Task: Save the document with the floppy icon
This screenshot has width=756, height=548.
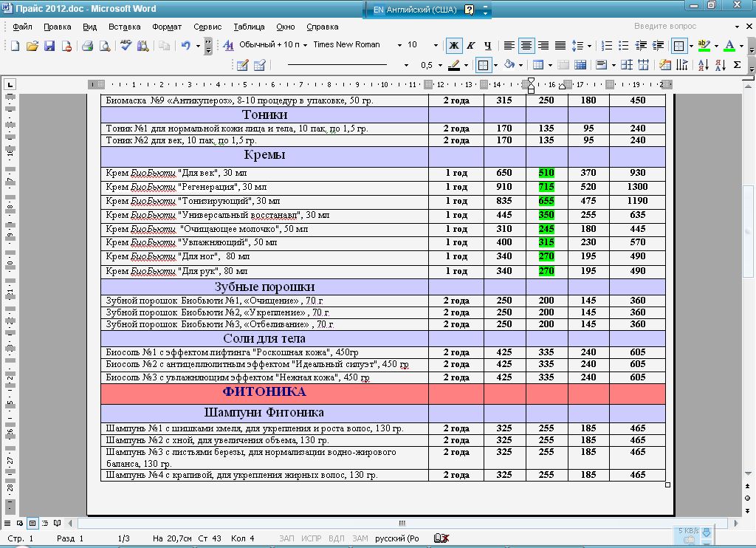Action: pyautogui.click(x=49, y=46)
